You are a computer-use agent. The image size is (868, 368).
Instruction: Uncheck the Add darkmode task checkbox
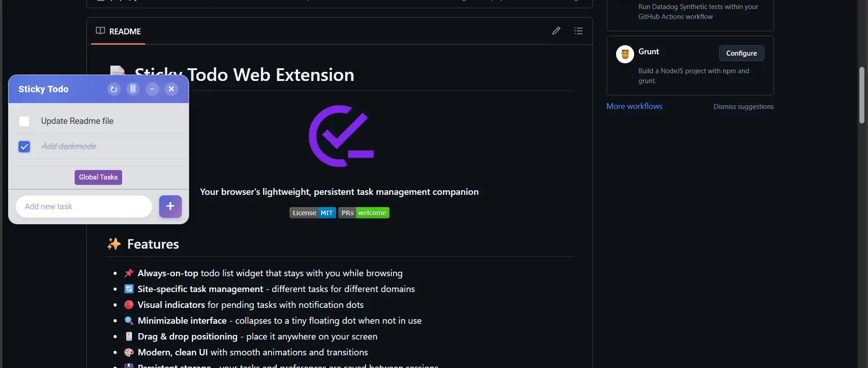point(24,146)
